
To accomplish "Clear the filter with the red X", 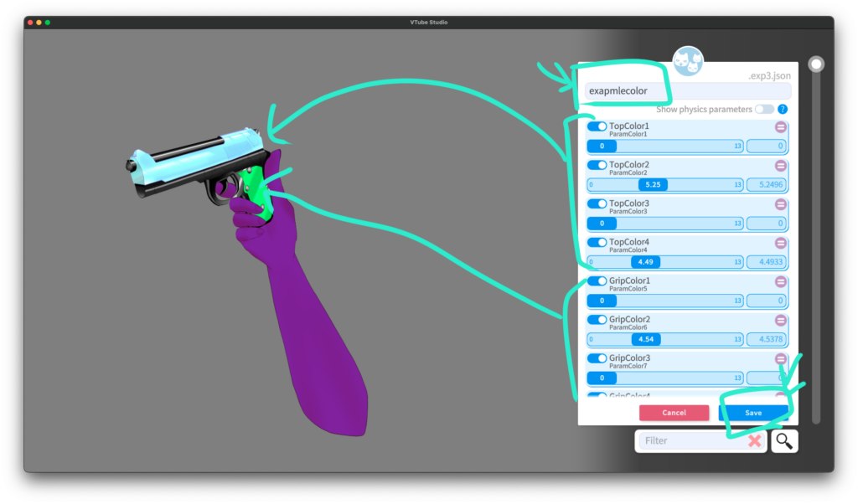I will point(754,440).
